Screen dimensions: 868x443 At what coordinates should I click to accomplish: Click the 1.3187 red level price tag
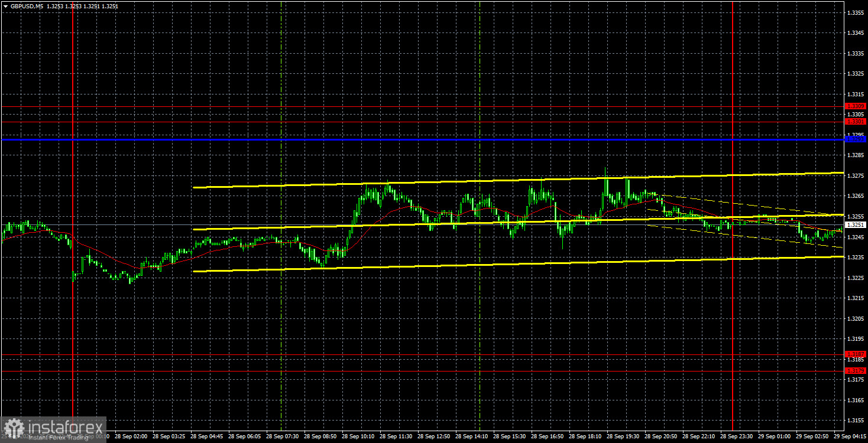coord(856,354)
